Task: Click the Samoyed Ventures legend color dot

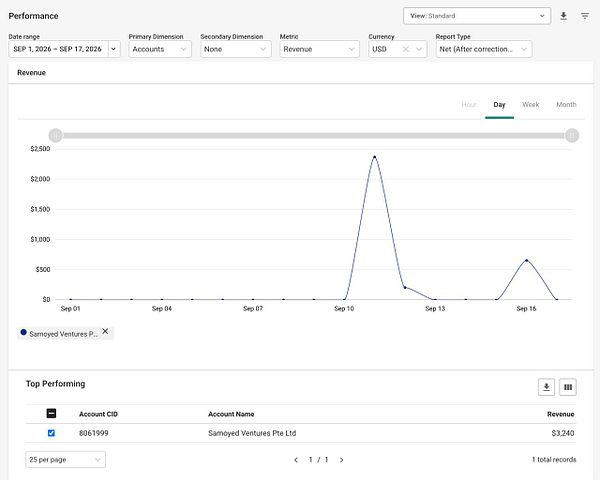Action: 23,332
